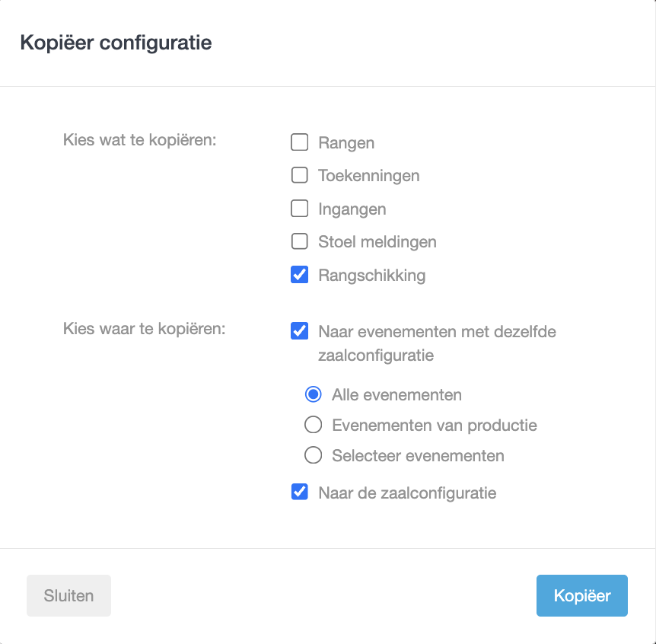The height and width of the screenshot is (644, 656).
Task: Uncheck the 'Naar evenementen met dezelfde zaalconfiguratie' checkbox
Action: 300,331
